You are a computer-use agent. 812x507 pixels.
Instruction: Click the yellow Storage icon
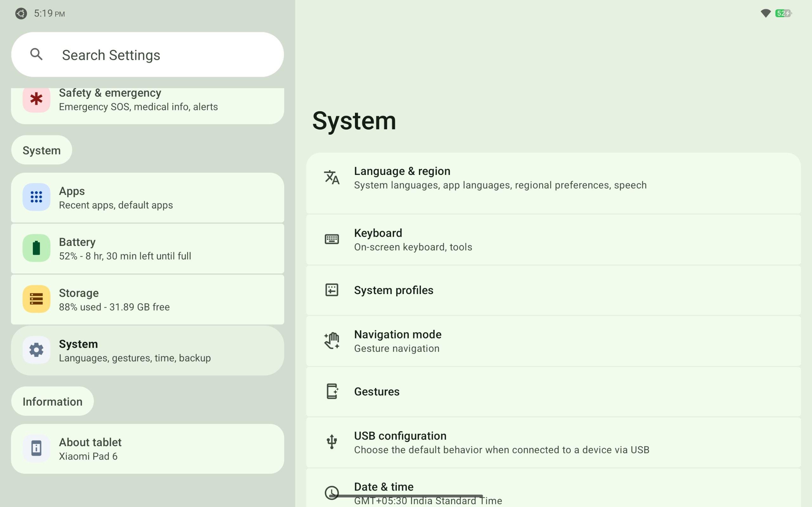(x=36, y=299)
